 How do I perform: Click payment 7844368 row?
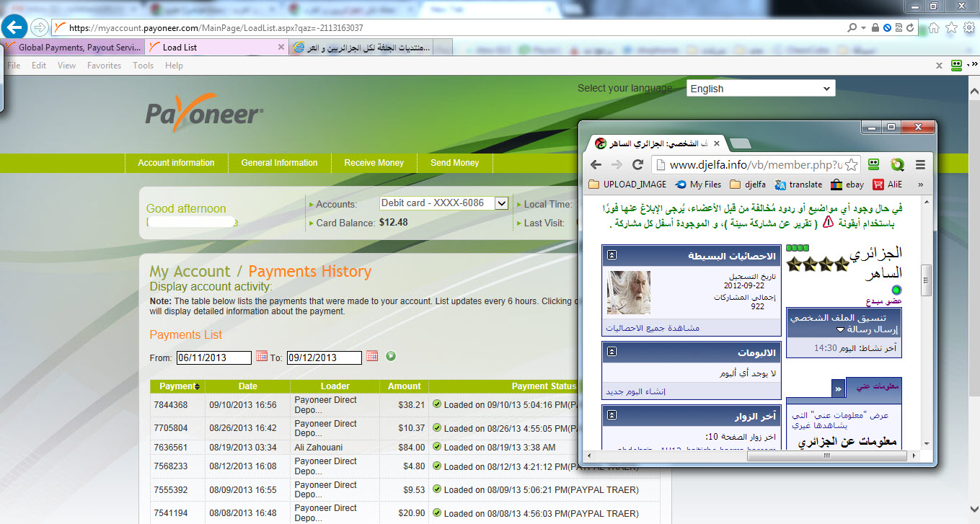pyautogui.click(x=405, y=405)
